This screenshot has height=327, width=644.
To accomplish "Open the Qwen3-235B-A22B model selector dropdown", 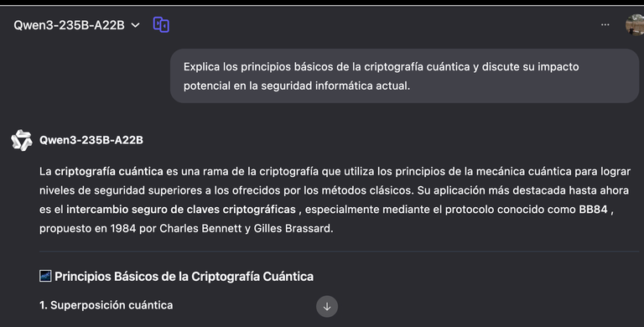I will click(76, 25).
